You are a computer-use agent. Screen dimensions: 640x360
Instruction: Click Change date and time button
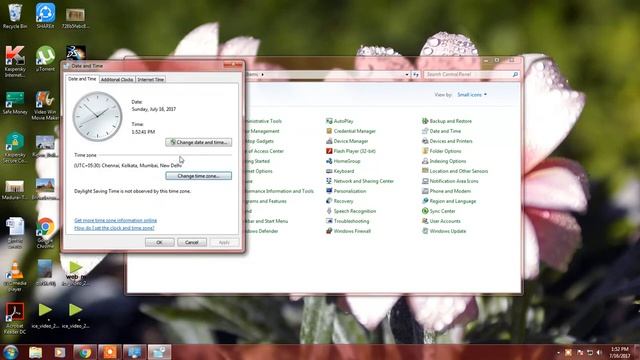coord(199,142)
